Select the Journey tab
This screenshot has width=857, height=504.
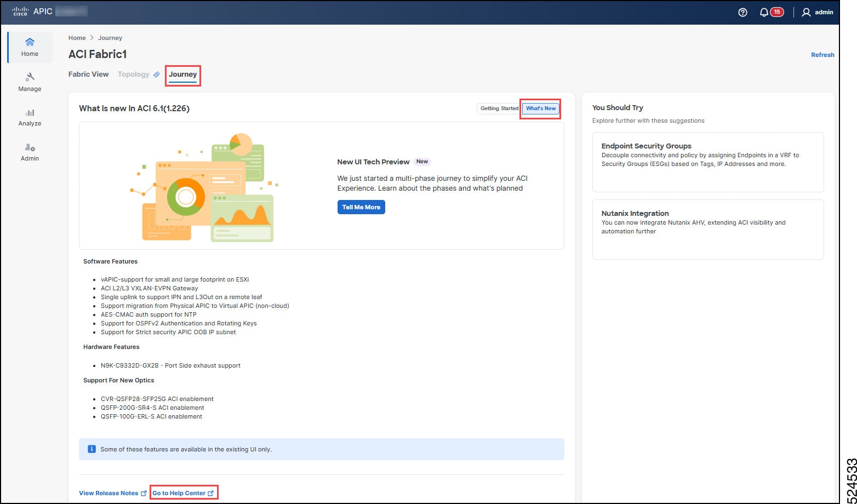click(183, 75)
